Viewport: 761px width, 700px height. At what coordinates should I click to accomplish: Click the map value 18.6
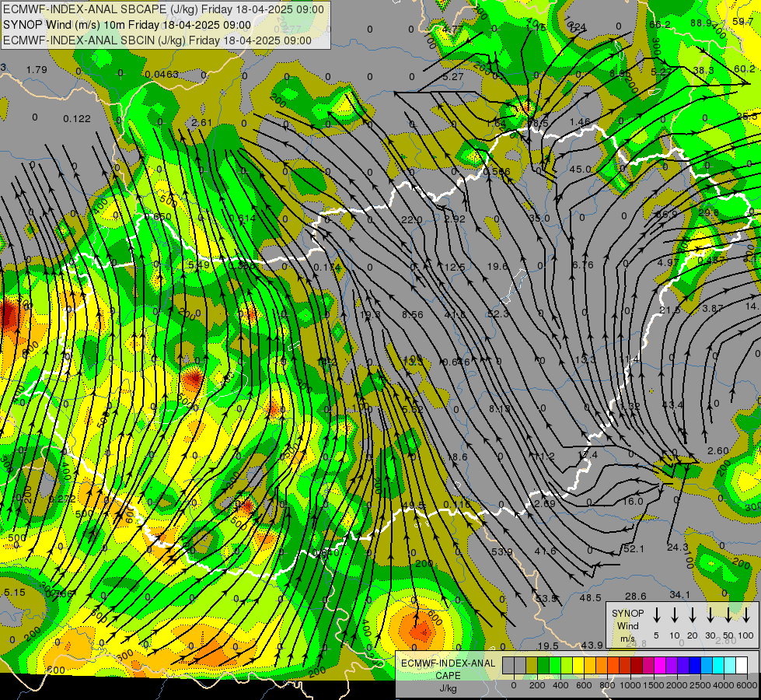click(x=458, y=457)
